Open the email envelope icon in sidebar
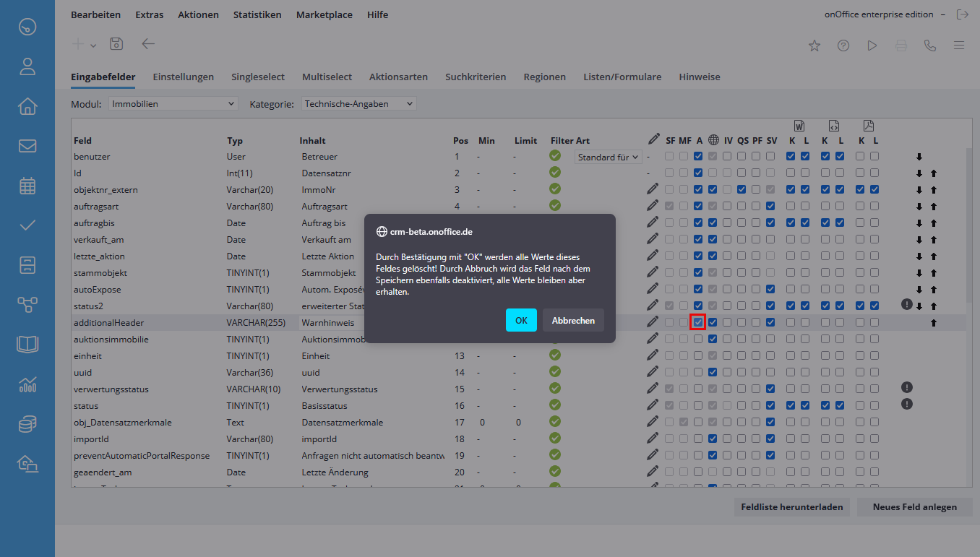The image size is (980, 557). [x=27, y=146]
